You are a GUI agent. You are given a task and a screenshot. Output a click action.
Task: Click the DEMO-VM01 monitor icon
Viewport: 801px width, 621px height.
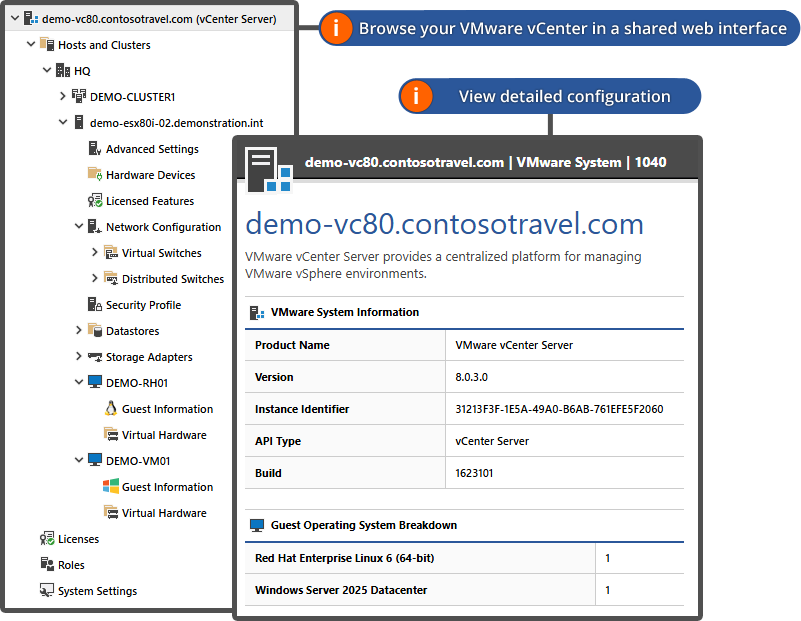[x=95, y=460]
